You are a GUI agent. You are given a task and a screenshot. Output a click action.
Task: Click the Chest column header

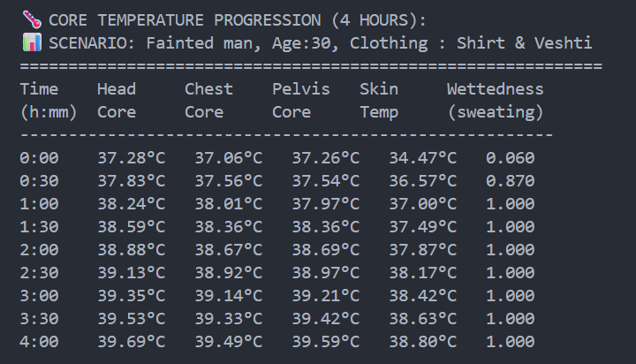(x=208, y=88)
